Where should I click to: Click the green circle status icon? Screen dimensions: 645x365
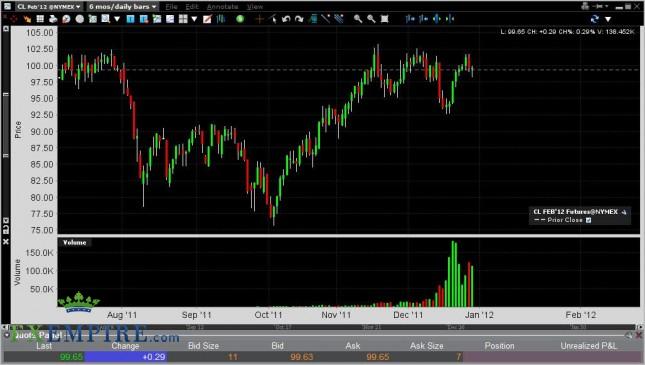(x=240, y=19)
